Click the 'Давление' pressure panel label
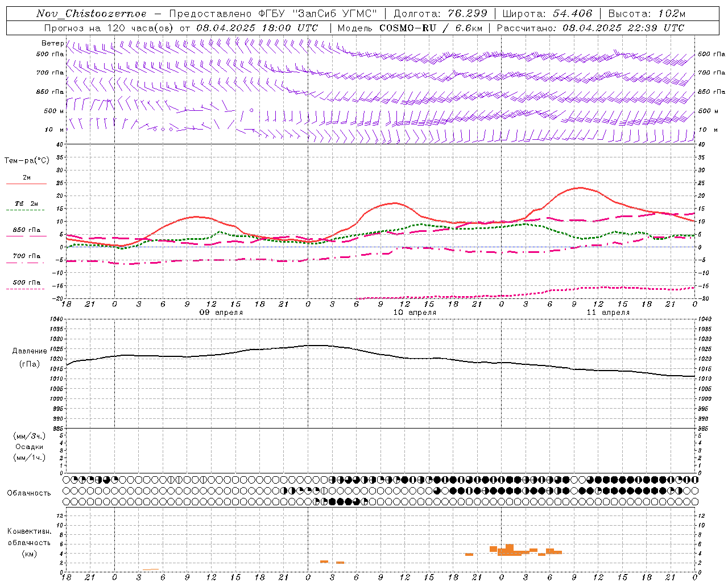 30,351
